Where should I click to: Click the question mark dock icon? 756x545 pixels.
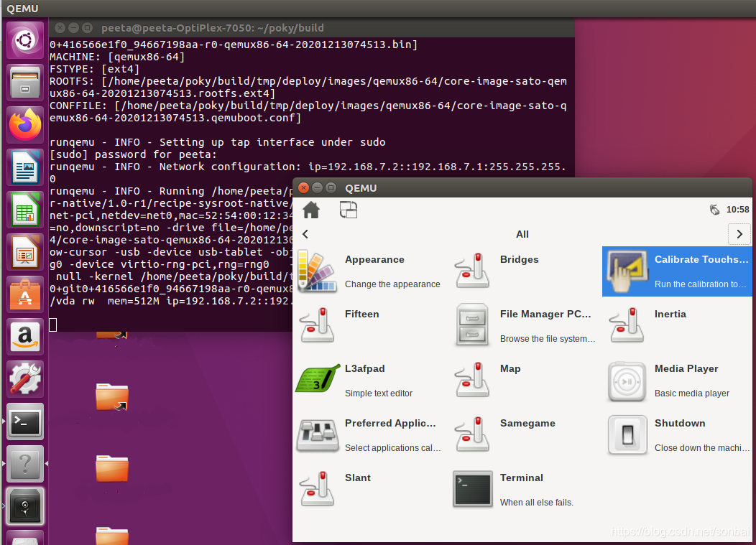click(x=25, y=464)
